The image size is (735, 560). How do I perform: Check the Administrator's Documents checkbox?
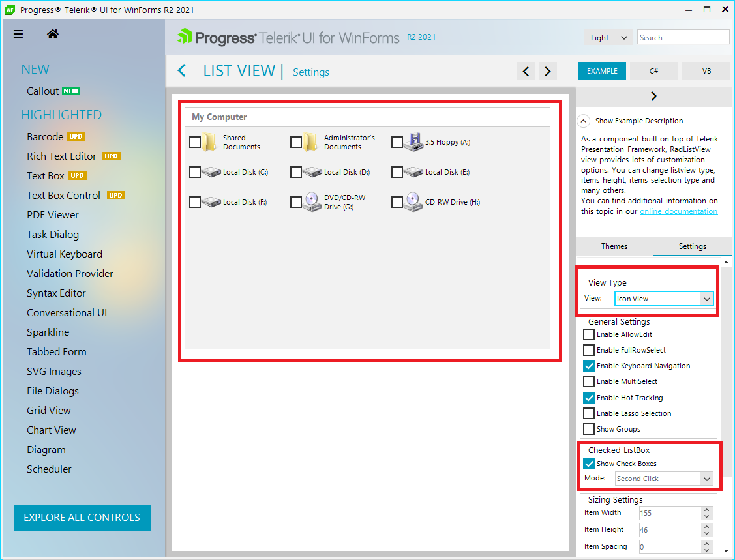(296, 142)
